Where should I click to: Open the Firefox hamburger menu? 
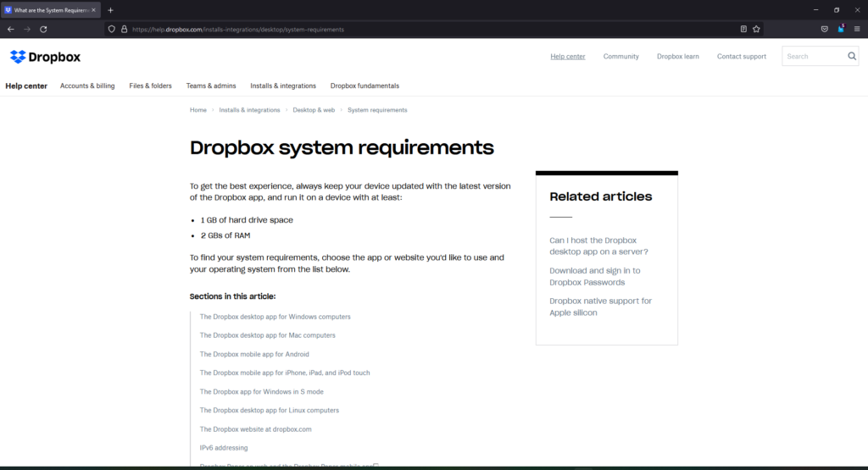[x=857, y=30]
